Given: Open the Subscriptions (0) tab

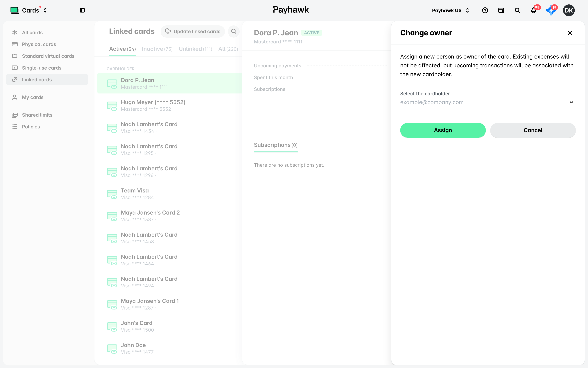Looking at the screenshot, I should 276,145.
